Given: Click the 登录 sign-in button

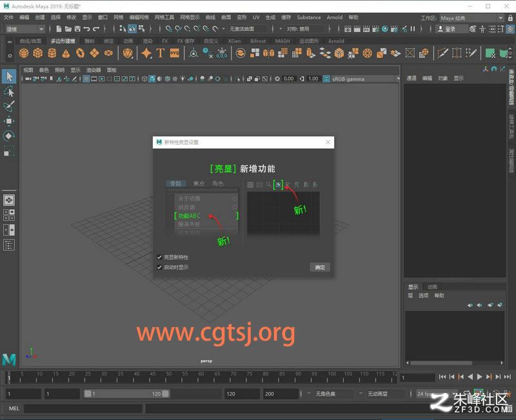Looking at the screenshot, I should [451, 29].
